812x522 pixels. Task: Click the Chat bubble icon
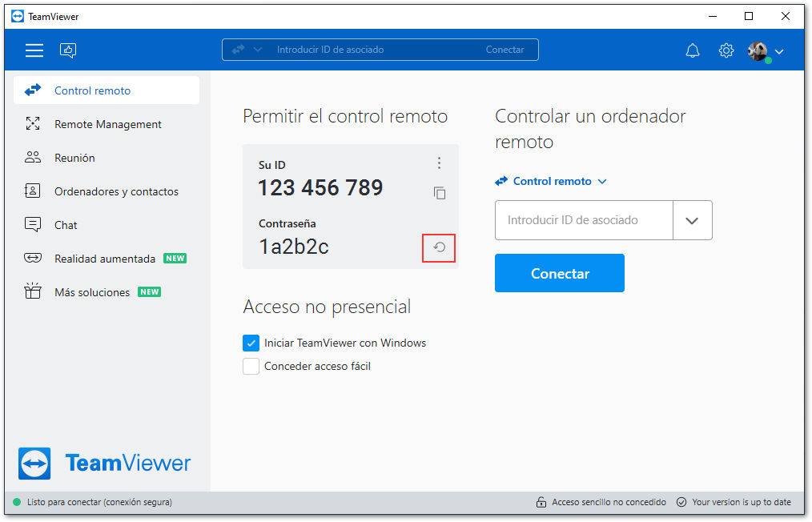coord(33,225)
